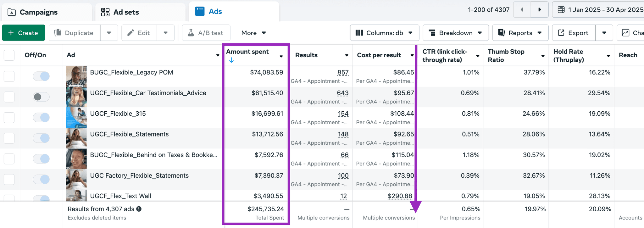Viewport: 644px width, 228px height.
Task: Open the Breakdown dropdown
Action: click(x=456, y=33)
